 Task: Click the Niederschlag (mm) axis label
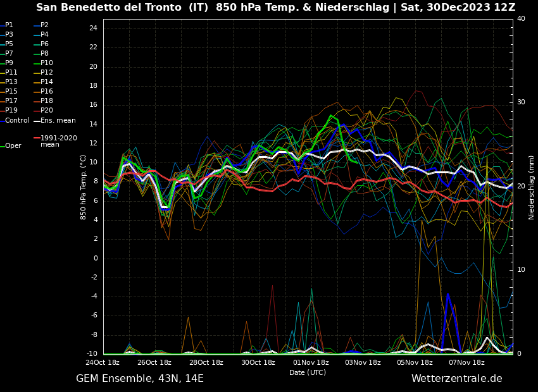point(532,187)
